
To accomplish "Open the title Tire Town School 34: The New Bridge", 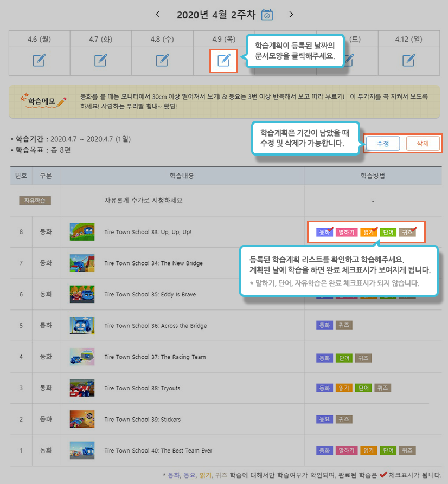I will pyautogui.click(x=153, y=263).
